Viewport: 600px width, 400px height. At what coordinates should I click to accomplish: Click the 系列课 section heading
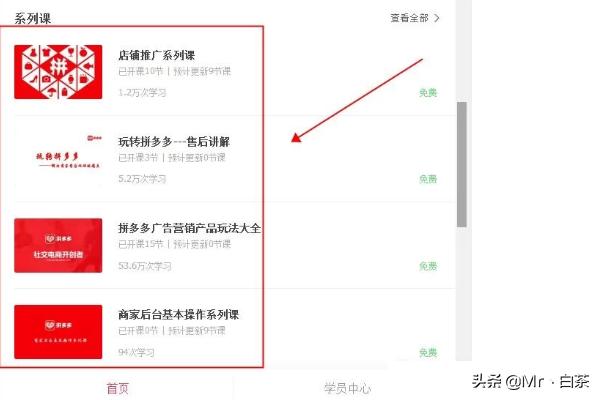[33, 18]
